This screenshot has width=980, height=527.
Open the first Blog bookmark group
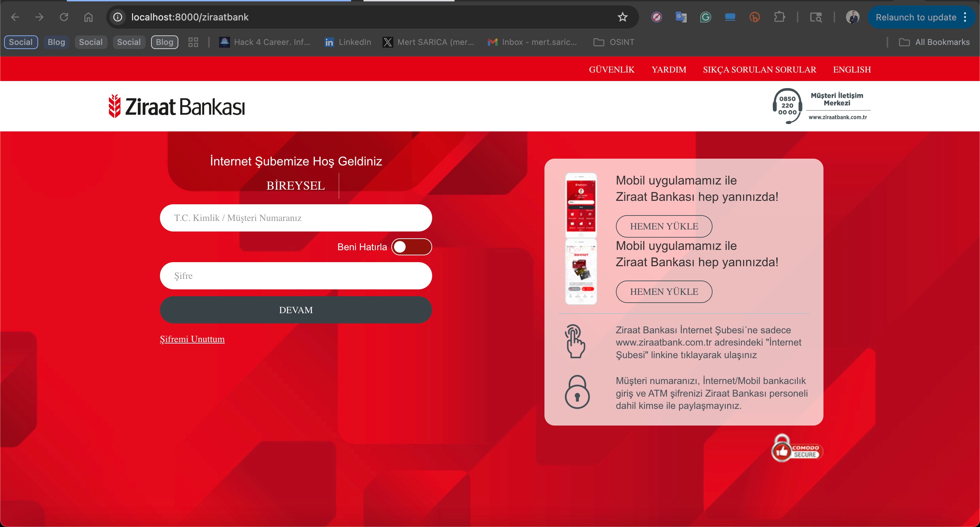tap(56, 42)
